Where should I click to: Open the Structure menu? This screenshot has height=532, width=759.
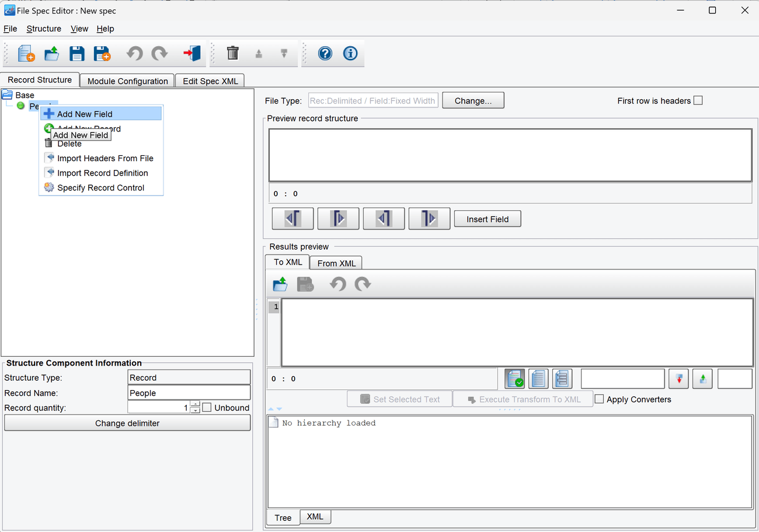point(44,29)
